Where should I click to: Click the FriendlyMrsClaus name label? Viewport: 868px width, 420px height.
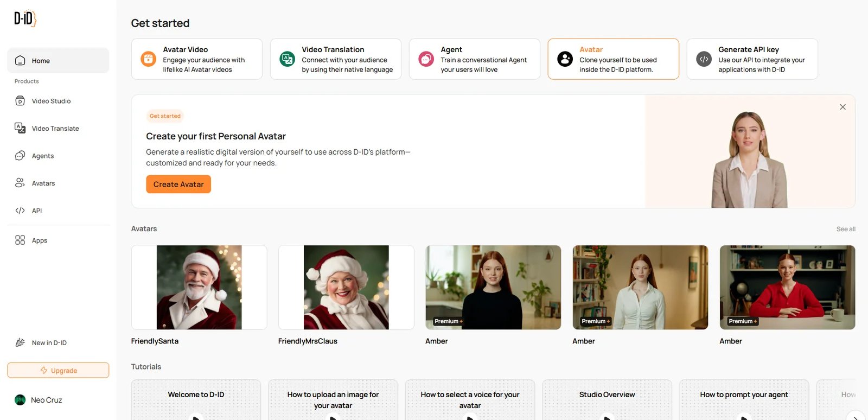[x=308, y=341]
